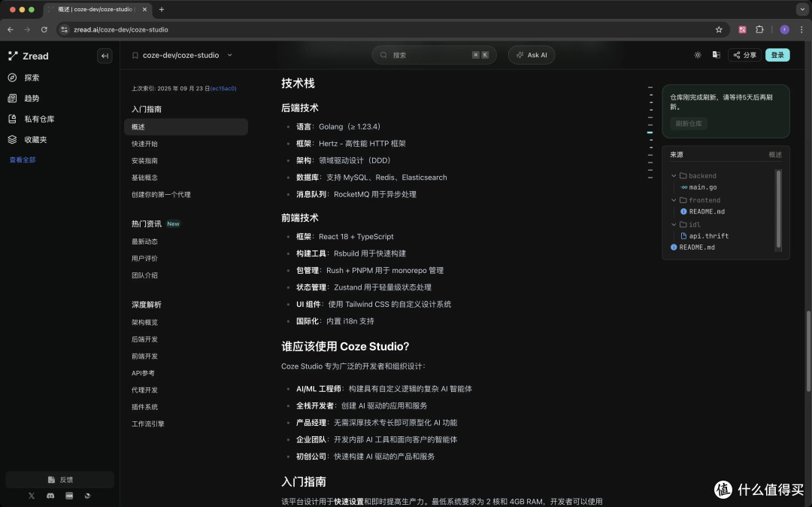
Task: Click the sources panel scrollbar
Action: point(778,208)
